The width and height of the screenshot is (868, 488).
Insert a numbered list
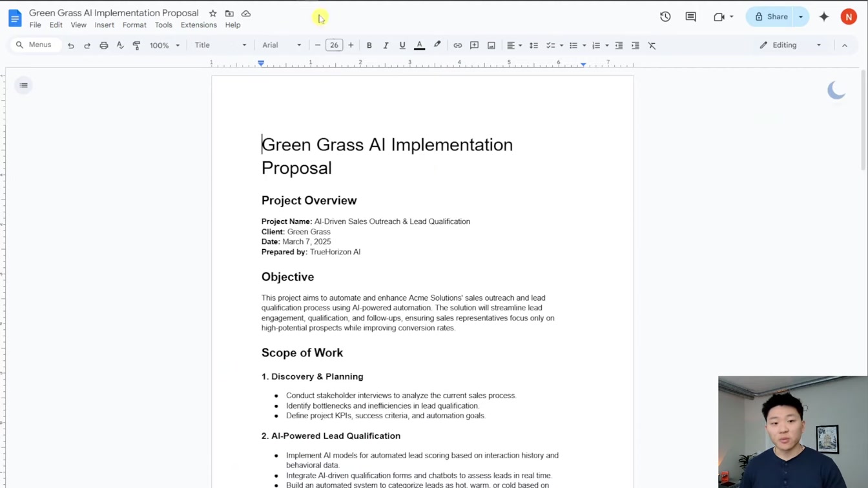point(595,45)
